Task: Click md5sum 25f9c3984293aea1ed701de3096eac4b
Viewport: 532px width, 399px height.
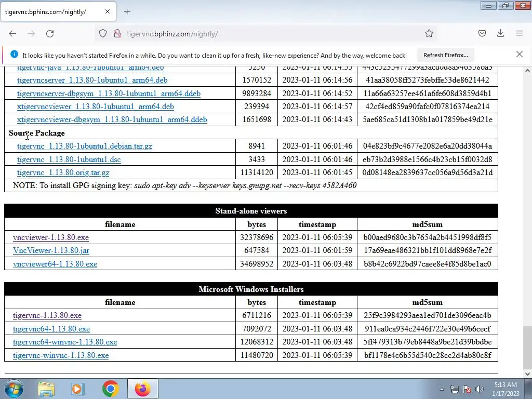Action: [x=427, y=315]
